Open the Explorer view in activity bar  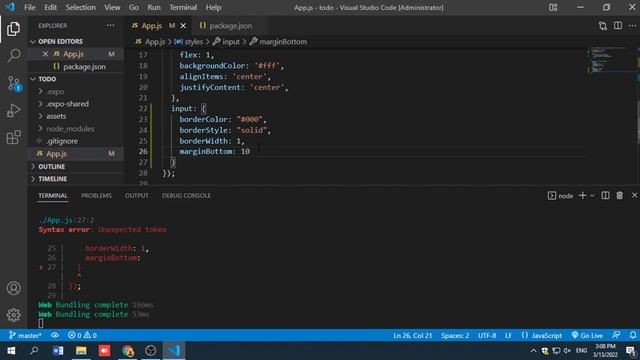coord(13,29)
